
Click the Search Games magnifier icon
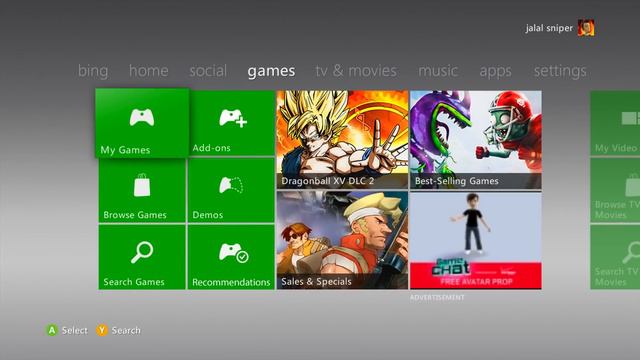click(x=142, y=252)
